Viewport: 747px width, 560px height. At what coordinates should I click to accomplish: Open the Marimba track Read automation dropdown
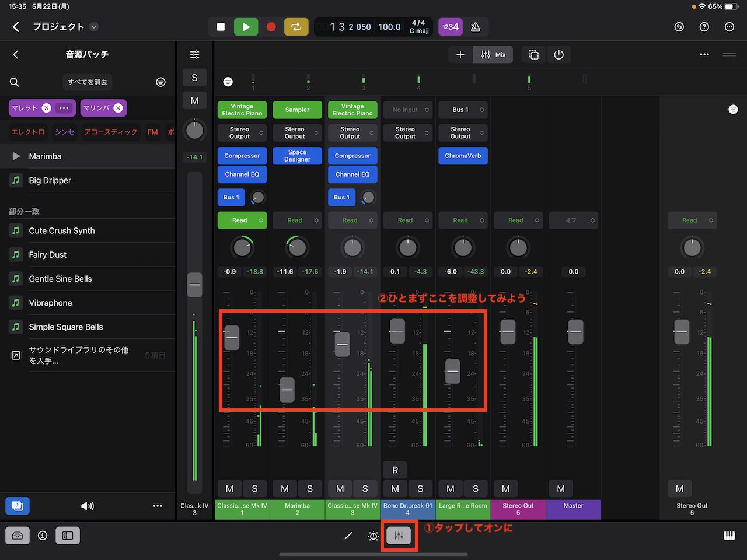(x=297, y=220)
